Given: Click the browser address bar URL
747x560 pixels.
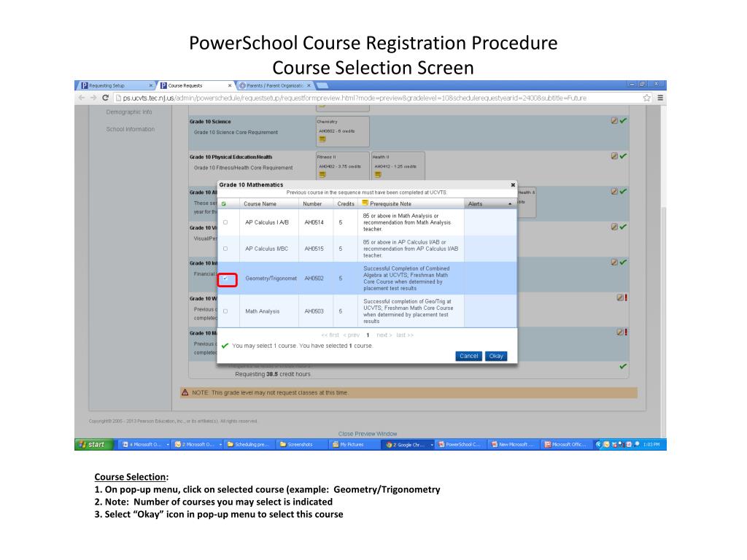Looking at the screenshot, I should (355, 98).
